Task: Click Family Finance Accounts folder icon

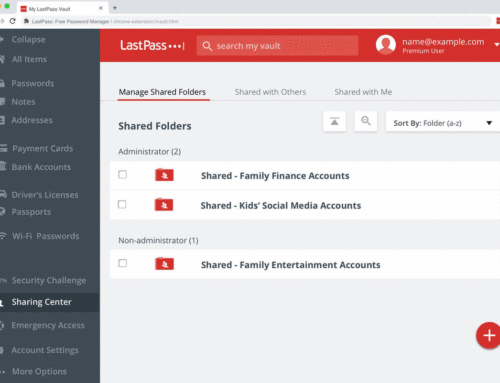Action: (164, 175)
